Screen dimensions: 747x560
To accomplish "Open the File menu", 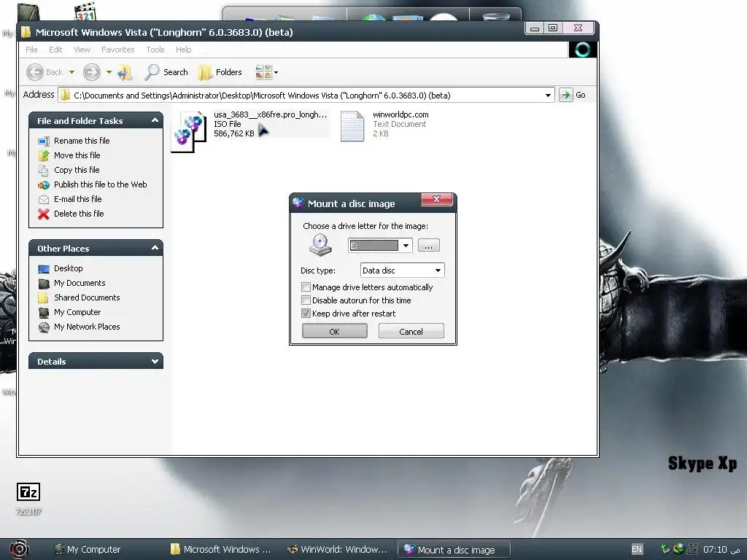I will point(31,50).
